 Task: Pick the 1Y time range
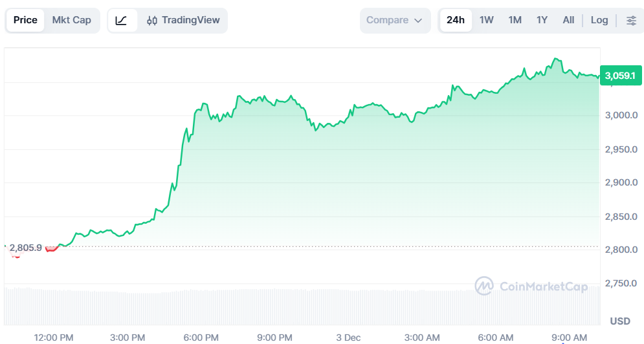[542, 20]
